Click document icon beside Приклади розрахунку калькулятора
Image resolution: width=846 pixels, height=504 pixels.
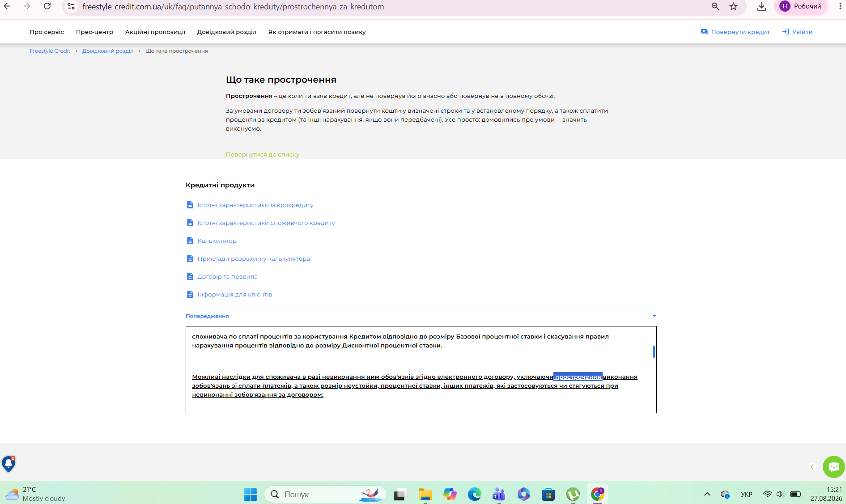190,258
